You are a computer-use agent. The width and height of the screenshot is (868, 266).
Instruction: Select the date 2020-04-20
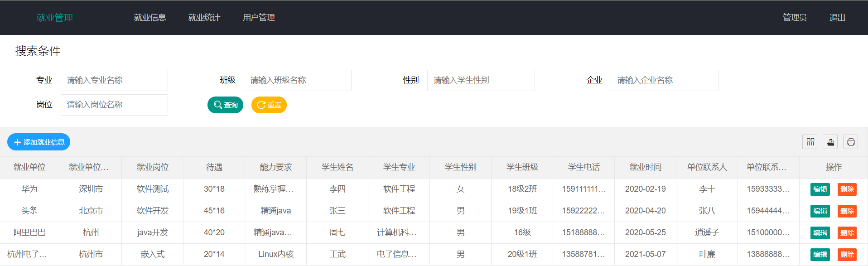(646, 211)
